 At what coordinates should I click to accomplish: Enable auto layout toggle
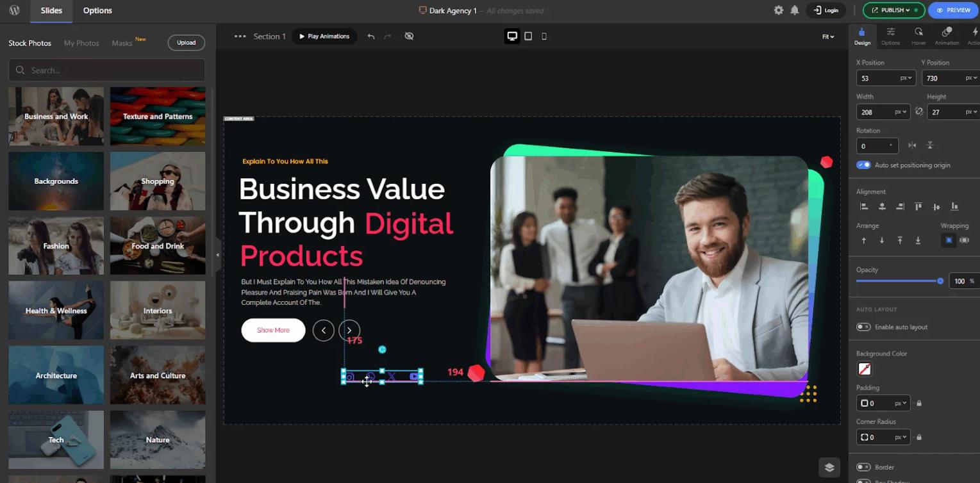point(863,327)
